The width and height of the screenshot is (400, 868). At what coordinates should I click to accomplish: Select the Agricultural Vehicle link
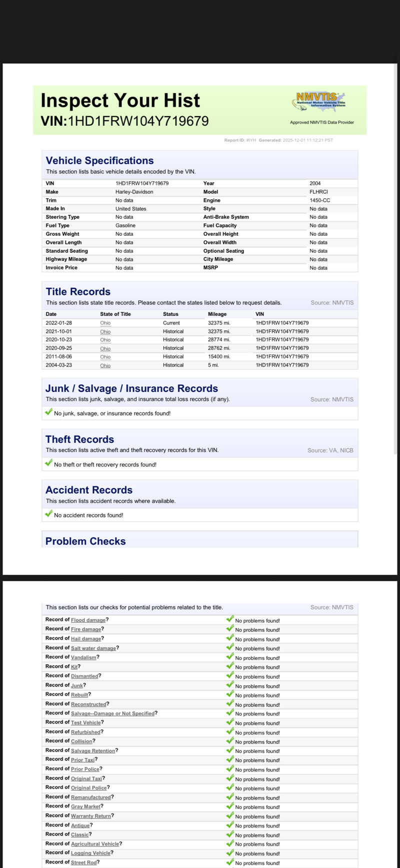(95, 844)
